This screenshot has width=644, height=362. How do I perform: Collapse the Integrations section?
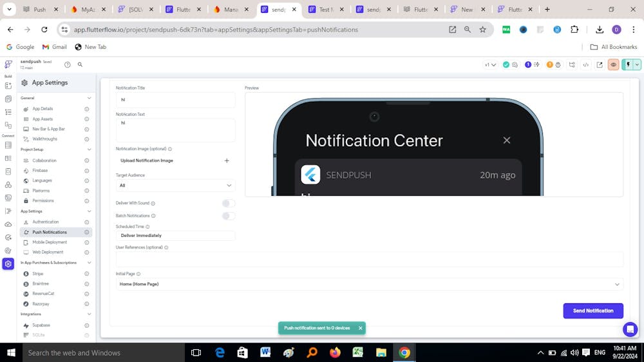click(x=89, y=314)
